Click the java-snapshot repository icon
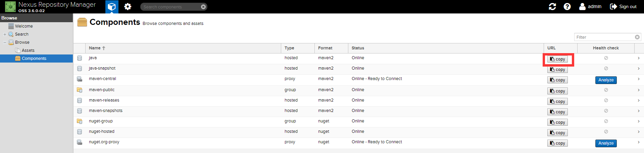Screen dimensions: 644x153 tap(80, 69)
